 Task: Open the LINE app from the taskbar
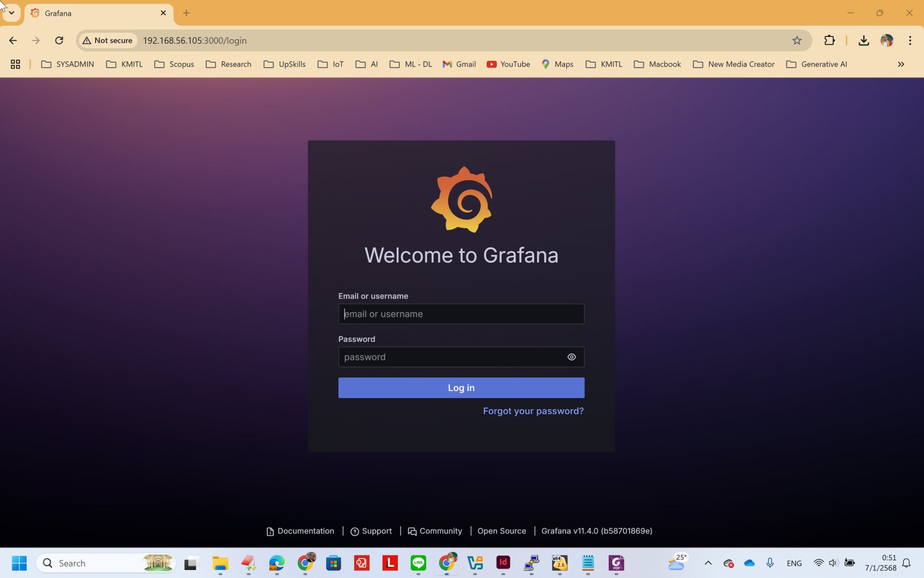[x=418, y=563]
